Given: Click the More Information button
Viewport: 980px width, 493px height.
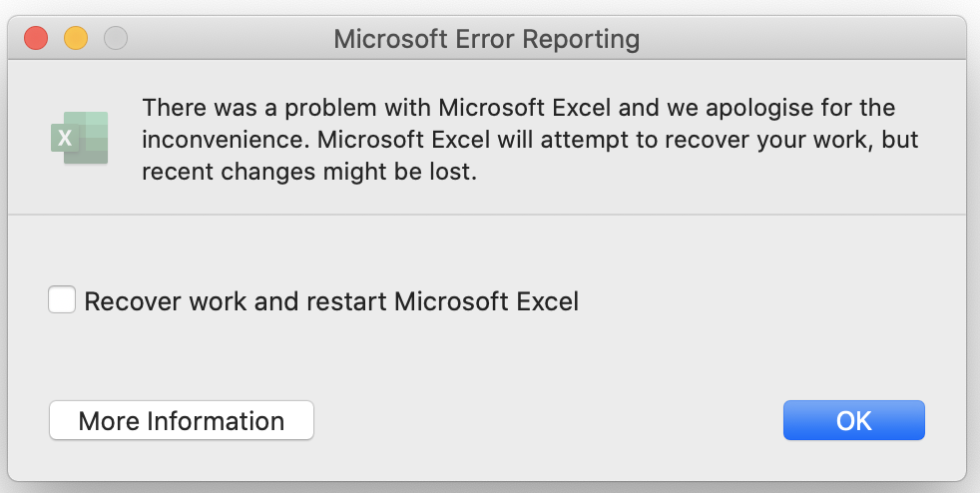Looking at the screenshot, I should point(182,420).
